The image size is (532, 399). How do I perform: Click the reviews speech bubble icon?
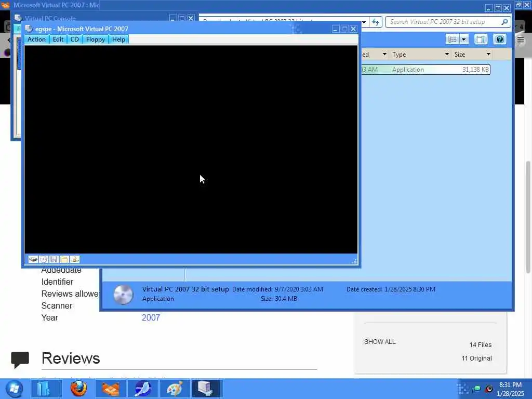click(x=20, y=360)
